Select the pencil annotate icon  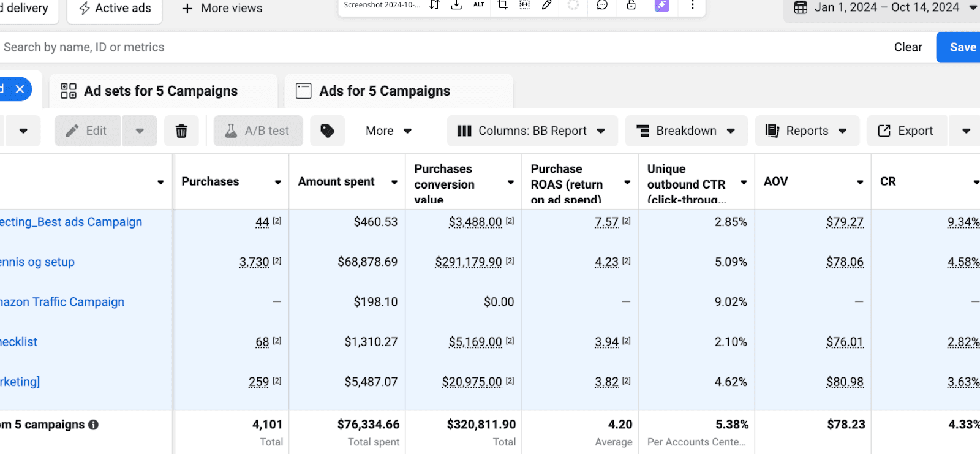click(547, 6)
